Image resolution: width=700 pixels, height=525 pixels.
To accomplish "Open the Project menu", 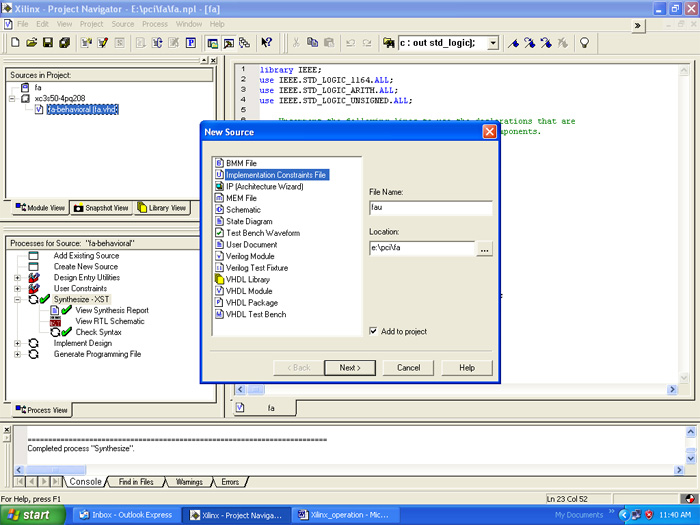I will [x=92, y=24].
